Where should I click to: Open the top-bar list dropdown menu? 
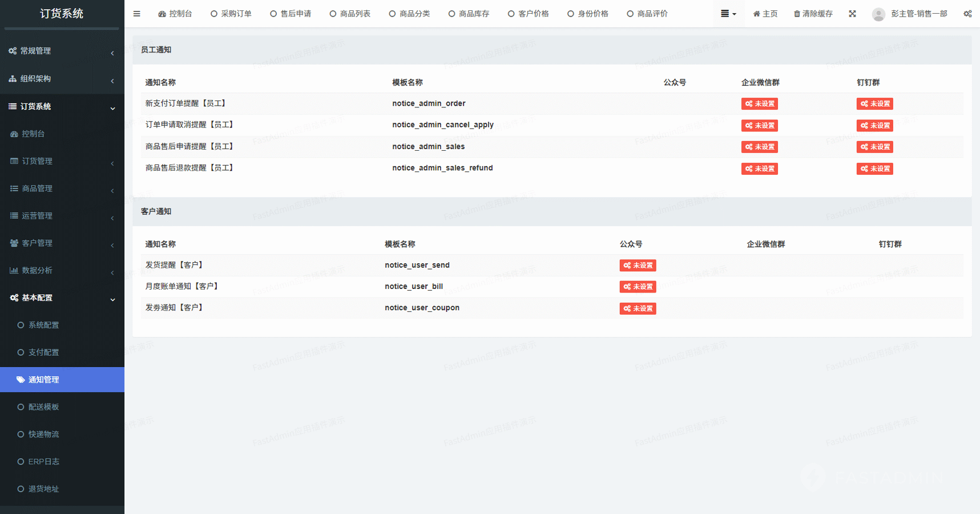click(x=728, y=14)
